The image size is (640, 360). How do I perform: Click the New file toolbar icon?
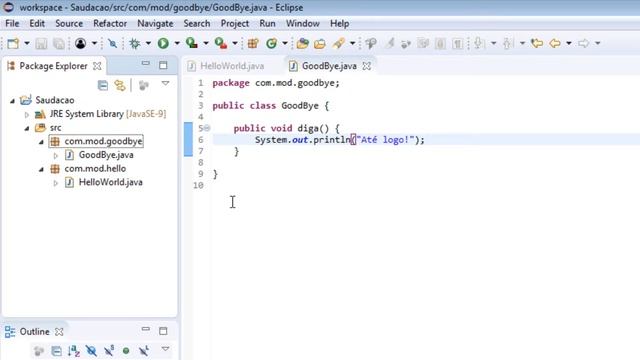13,43
